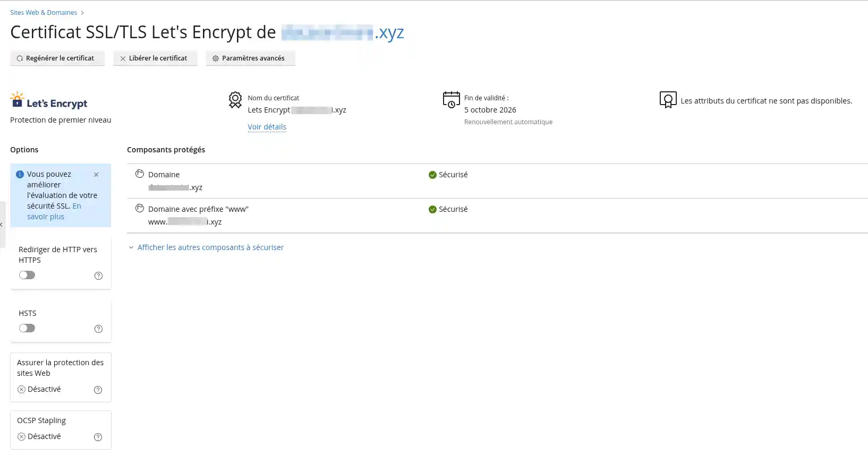
Task: Click the Regénérer le certificat button
Action: [57, 58]
